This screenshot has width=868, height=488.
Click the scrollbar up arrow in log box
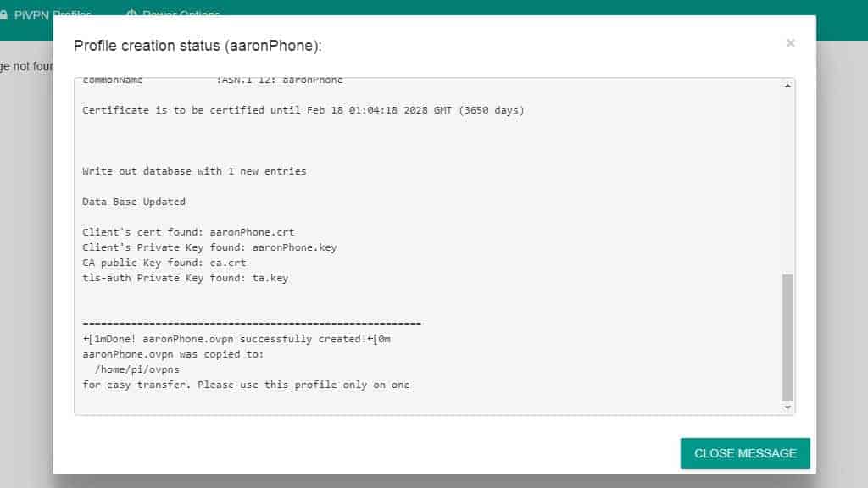[787, 86]
